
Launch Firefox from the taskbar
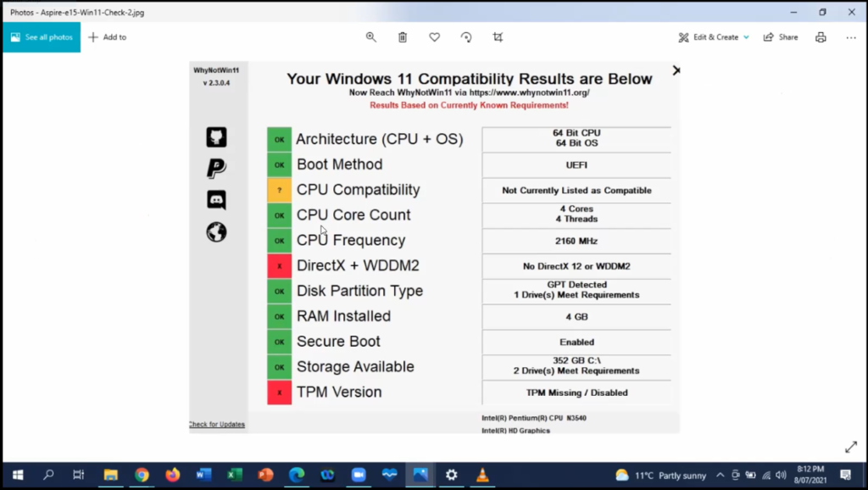pos(173,475)
